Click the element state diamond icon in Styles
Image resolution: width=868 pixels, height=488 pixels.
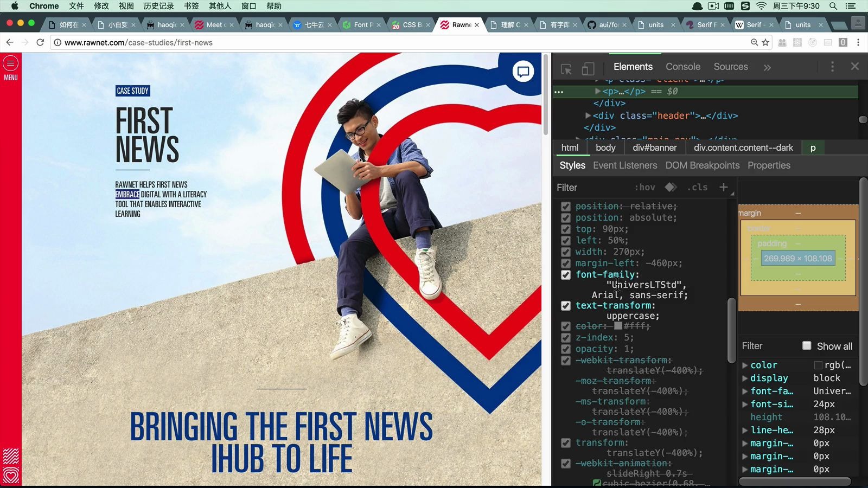671,187
